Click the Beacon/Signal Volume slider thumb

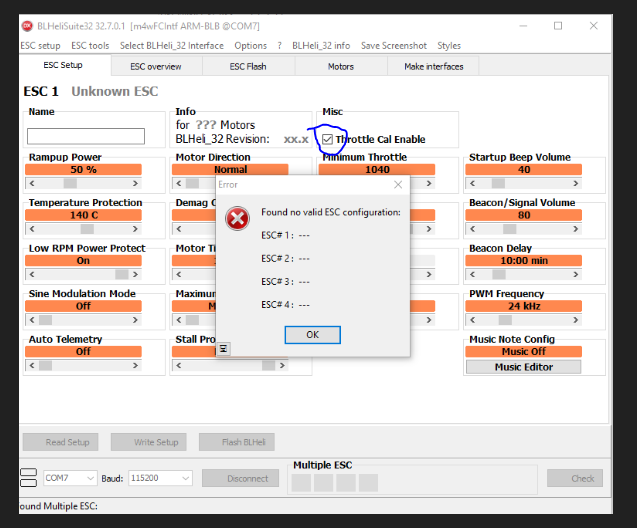[510, 229]
